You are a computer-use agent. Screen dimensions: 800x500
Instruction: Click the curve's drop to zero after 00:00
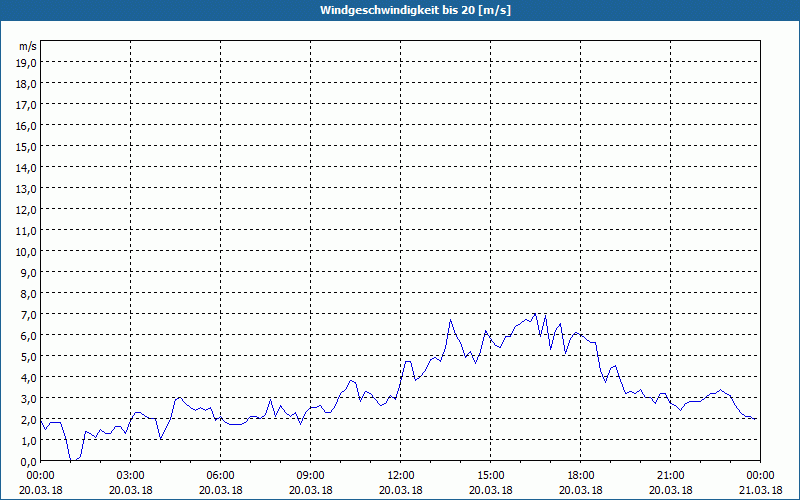click(72, 460)
